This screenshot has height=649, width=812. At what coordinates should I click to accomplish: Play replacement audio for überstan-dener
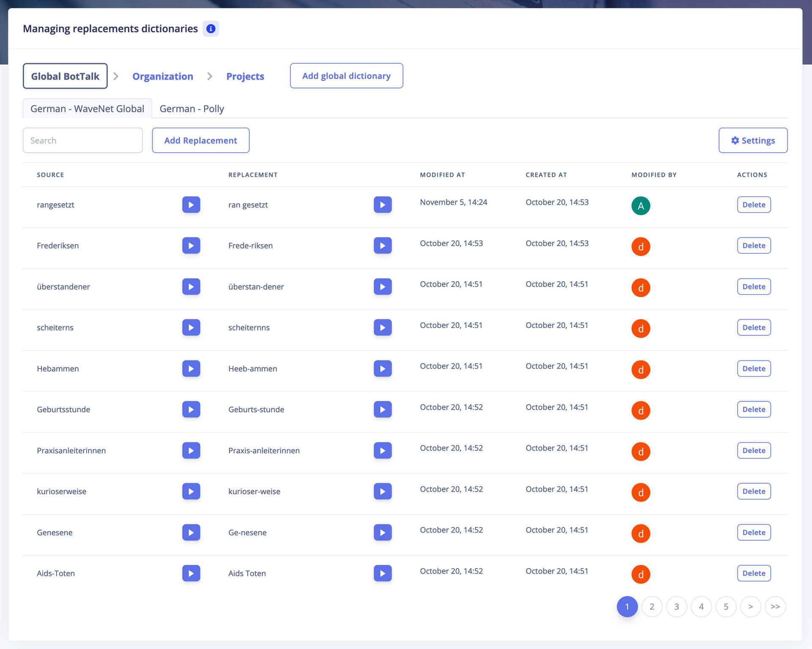[383, 287]
